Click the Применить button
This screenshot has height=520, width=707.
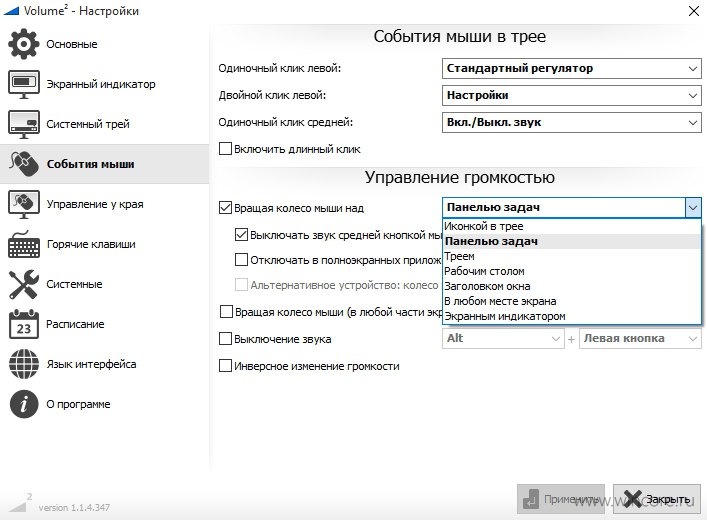[560, 499]
